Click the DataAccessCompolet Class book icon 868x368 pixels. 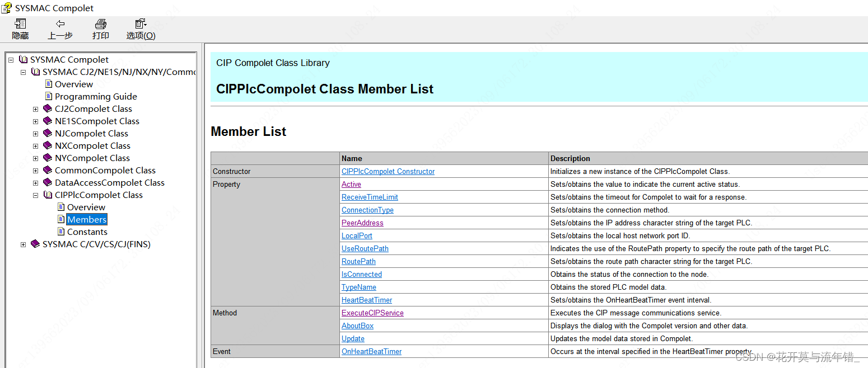click(x=48, y=182)
